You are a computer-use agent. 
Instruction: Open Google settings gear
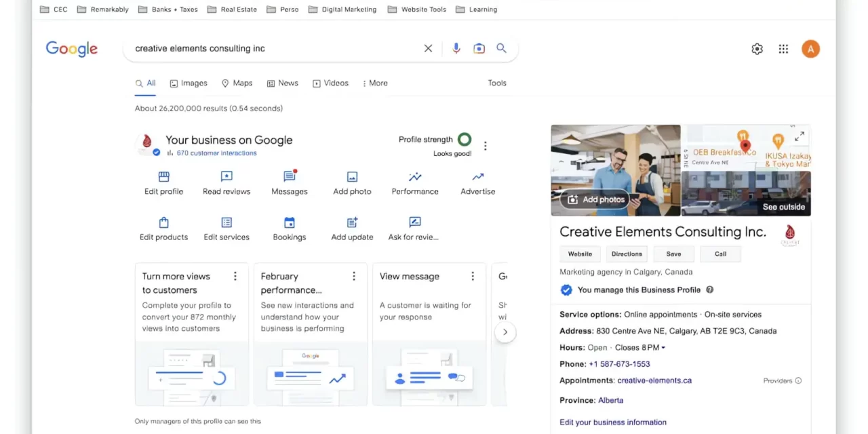pyautogui.click(x=757, y=49)
